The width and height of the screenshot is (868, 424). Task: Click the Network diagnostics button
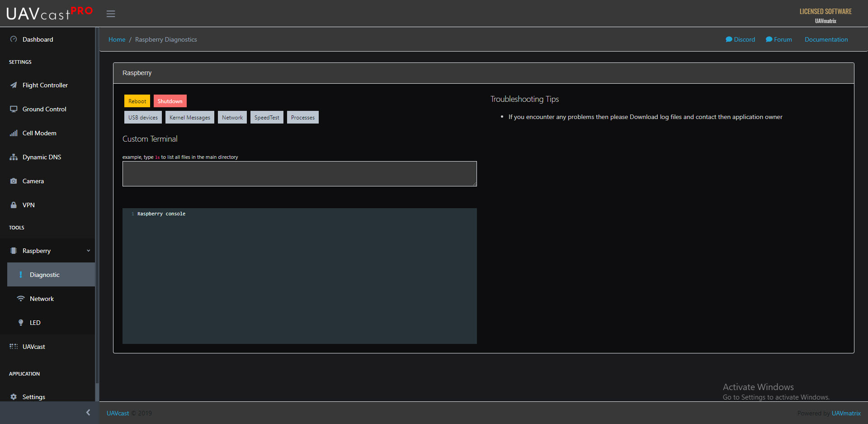coord(232,117)
